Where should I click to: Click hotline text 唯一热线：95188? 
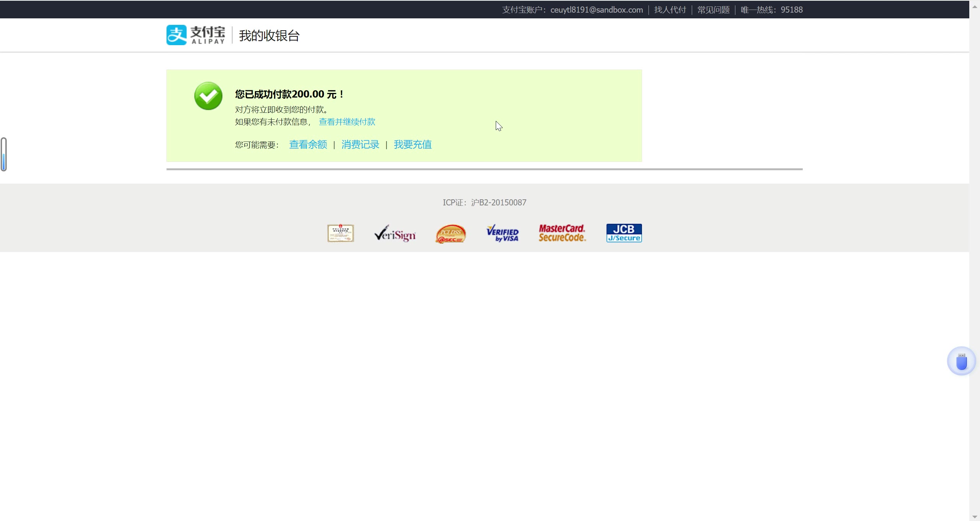[x=771, y=10]
